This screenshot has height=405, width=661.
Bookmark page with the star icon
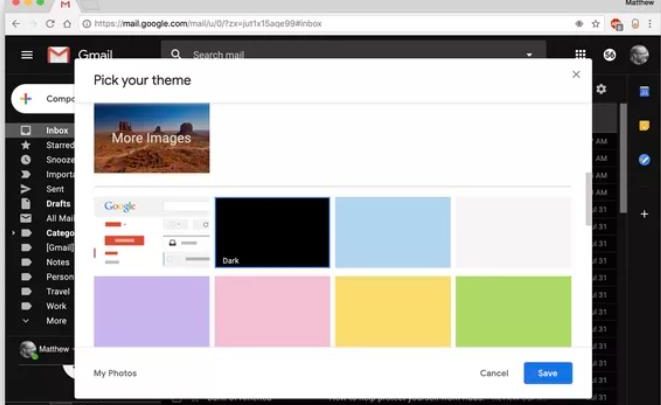pos(596,23)
